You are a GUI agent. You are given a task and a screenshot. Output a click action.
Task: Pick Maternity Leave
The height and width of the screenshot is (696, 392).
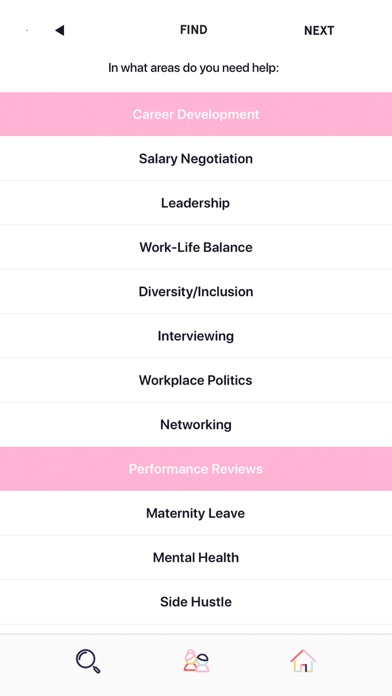click(196, 513)
